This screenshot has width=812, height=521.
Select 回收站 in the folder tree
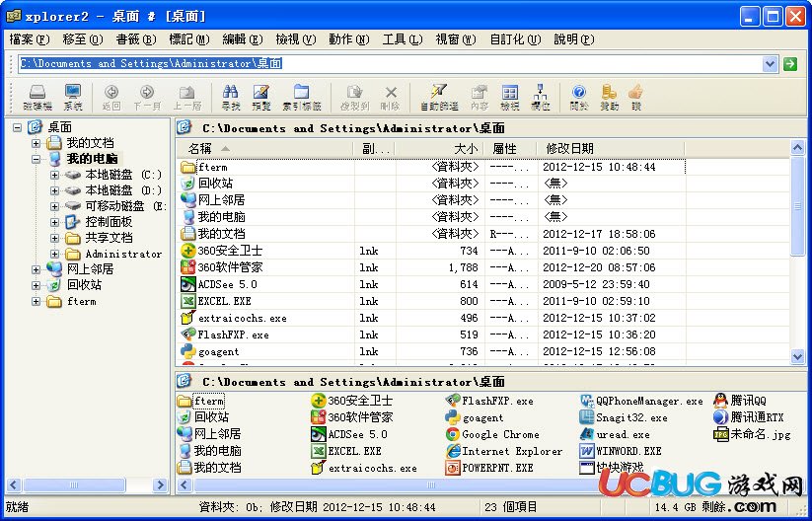point(85,285)
